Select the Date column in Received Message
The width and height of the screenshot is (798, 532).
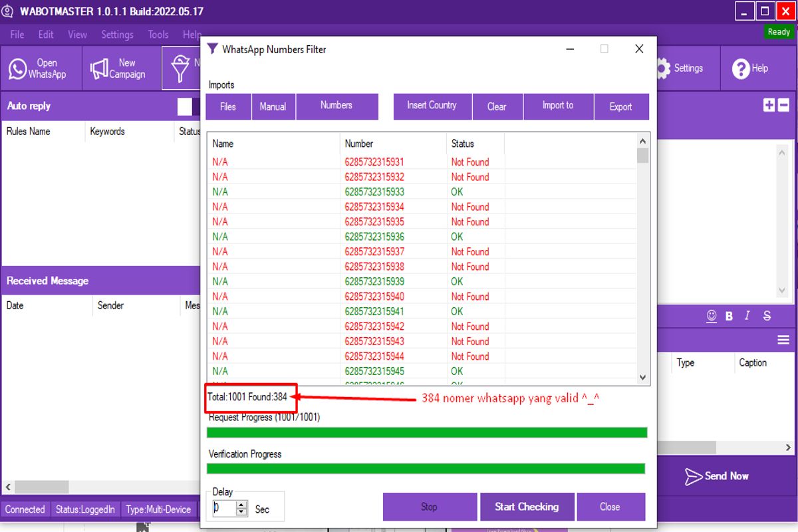(x=47, y=306)
